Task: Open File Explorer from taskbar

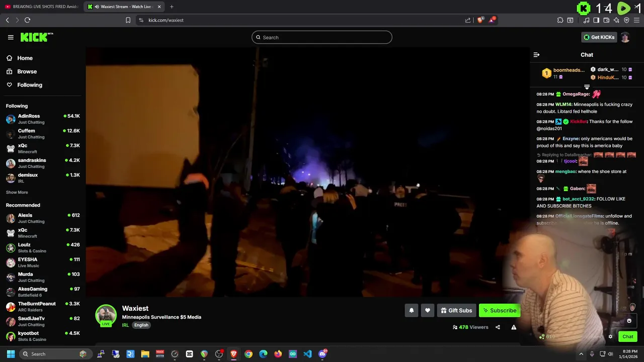Action: point(145,354)
